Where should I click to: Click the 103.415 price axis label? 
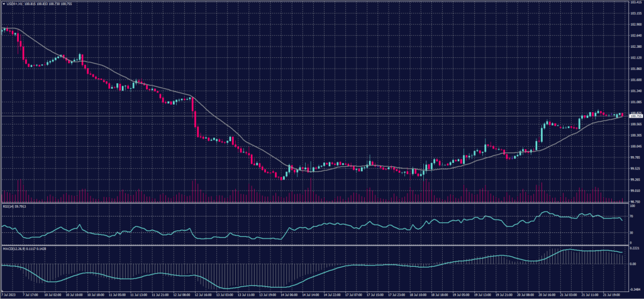(636, 3)
